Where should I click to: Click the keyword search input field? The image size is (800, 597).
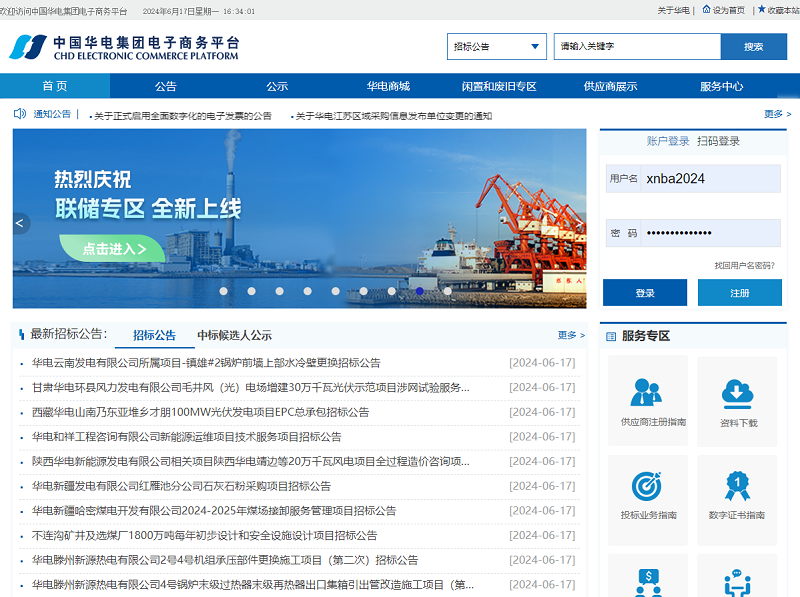(x=637, y=46)
